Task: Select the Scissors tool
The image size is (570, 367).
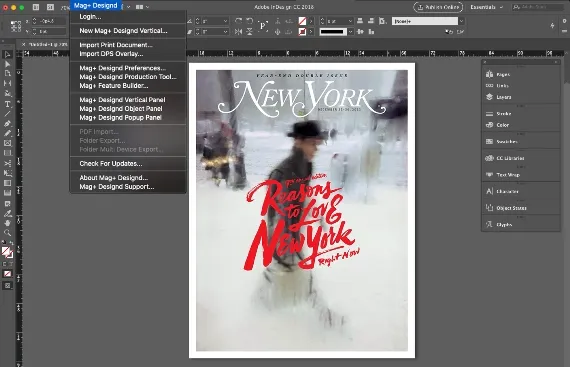Action: (7, 164)
